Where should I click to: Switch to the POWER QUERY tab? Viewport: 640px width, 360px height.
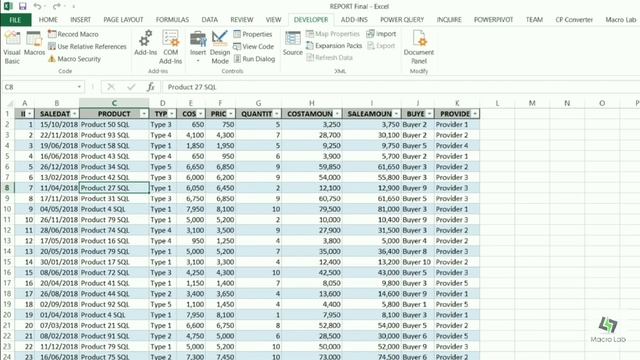click(402, 20)
